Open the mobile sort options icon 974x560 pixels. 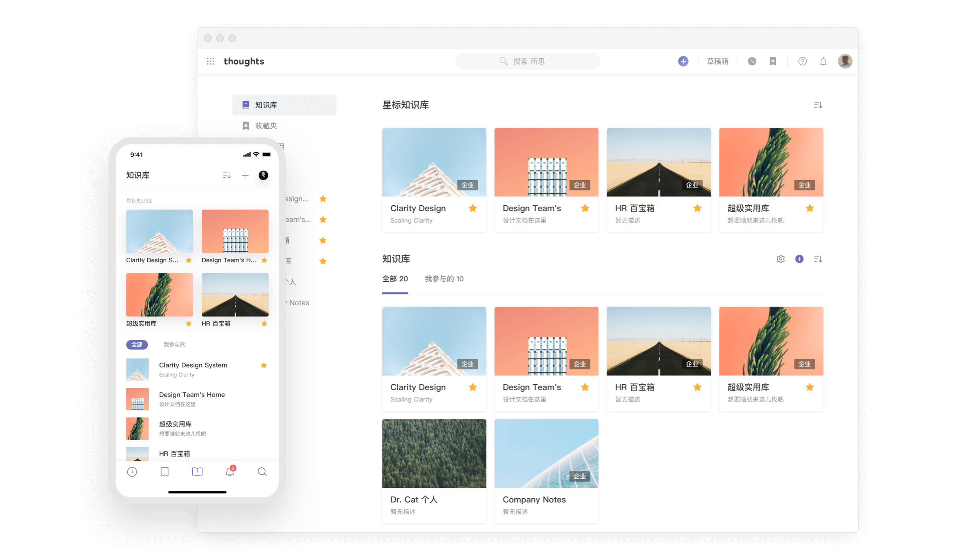pyautogui.click(x=227, y=175)
